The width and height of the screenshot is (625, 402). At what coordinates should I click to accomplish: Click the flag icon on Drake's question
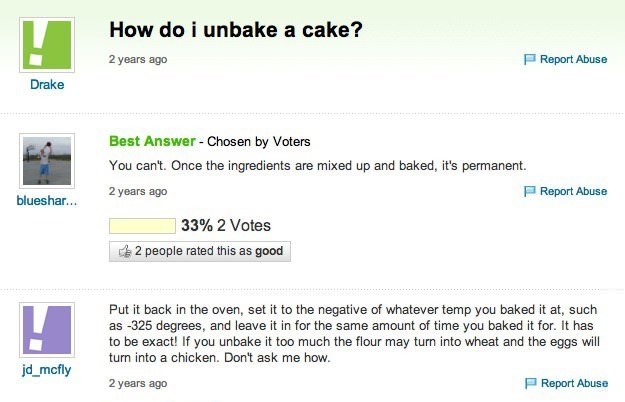pyautogui.click(x=530, y=60)
